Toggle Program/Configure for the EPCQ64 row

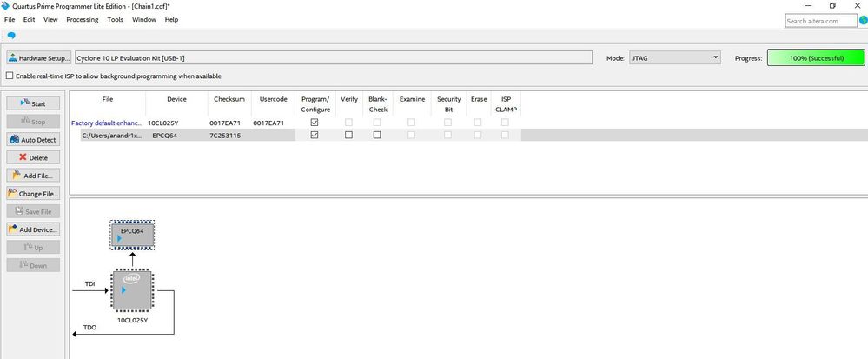[315, 135]
